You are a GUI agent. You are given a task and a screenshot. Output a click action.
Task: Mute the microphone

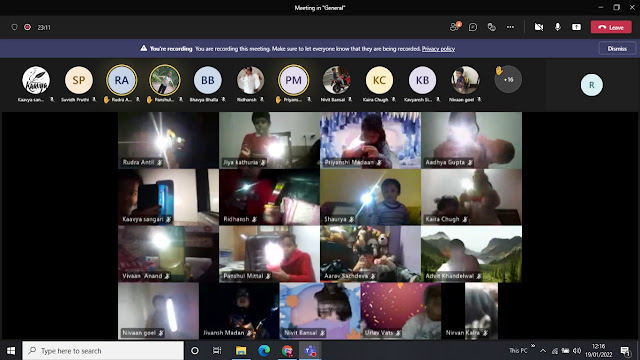558,27
